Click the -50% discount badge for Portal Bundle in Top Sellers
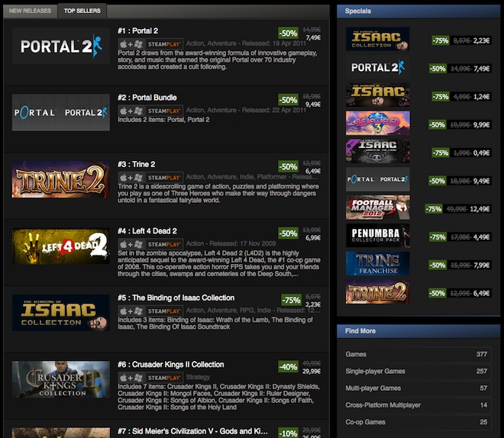Image resolution: width=504 pixels, height=438 pixels. [288, 100]
